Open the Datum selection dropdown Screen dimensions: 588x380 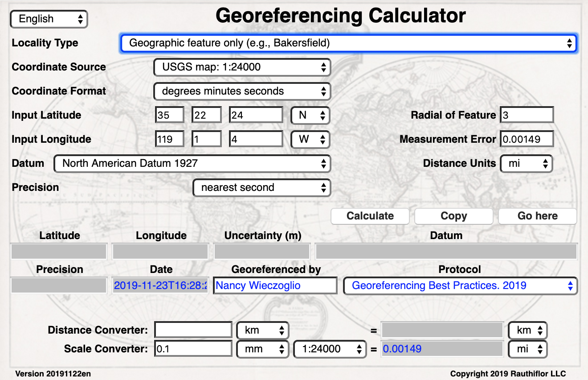pyautogui.click(x=192, y=164)
